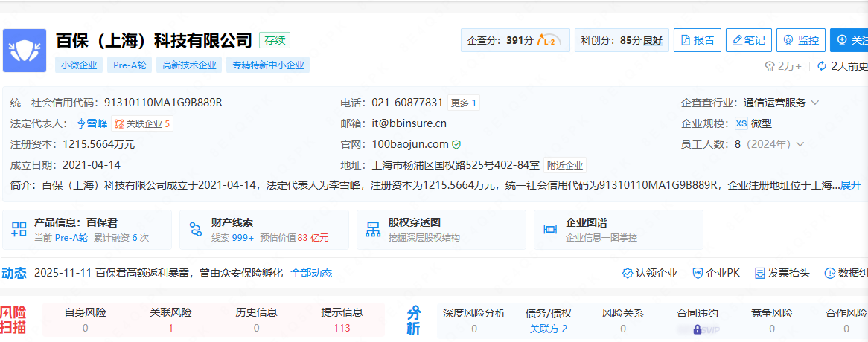Click the 附近企业 button
Image resolution: width=868 pixels, height=342 pixels.
pyautogui.click(x=565, y=165)
